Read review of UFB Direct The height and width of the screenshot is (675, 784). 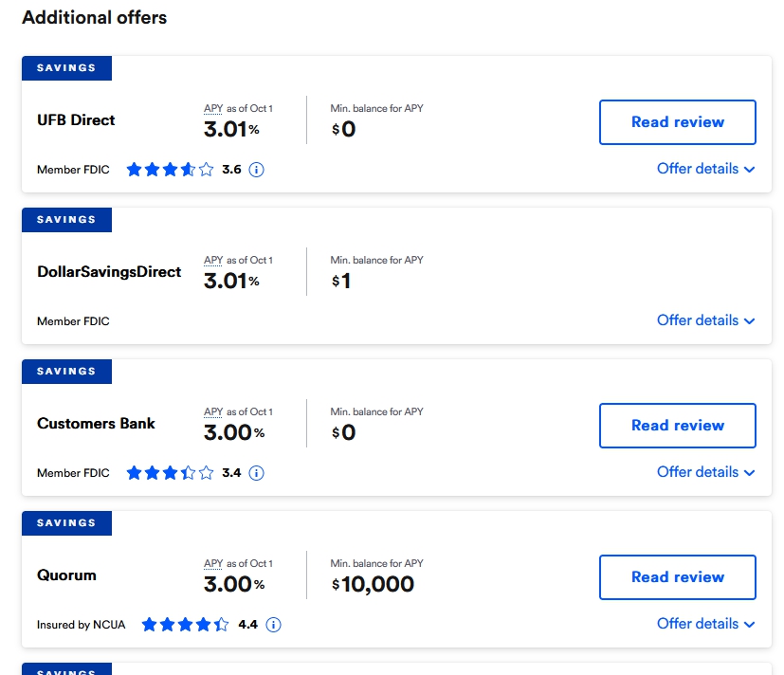[x=678, y=122]
